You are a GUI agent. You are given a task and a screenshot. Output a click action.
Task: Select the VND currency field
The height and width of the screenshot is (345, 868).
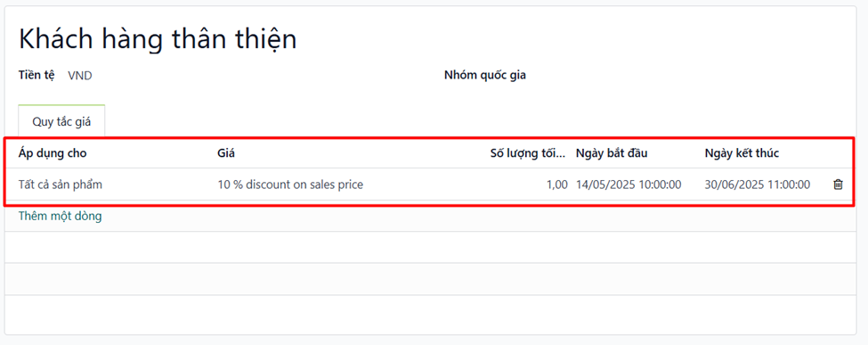(x=80, y=77)
